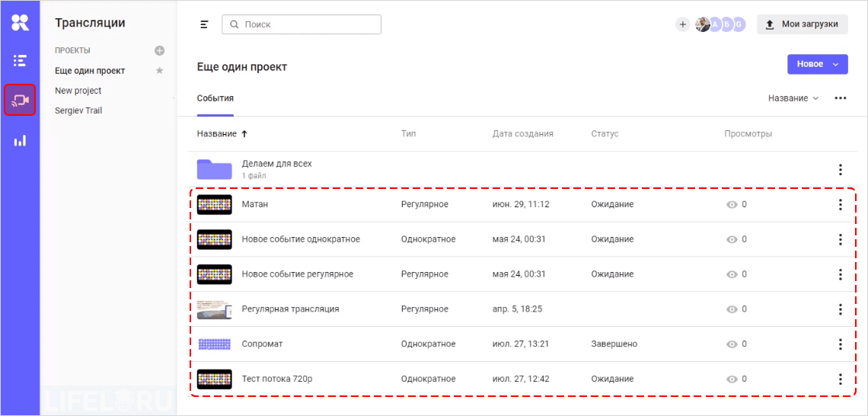Focus the Поиск search field

[302, 24]
